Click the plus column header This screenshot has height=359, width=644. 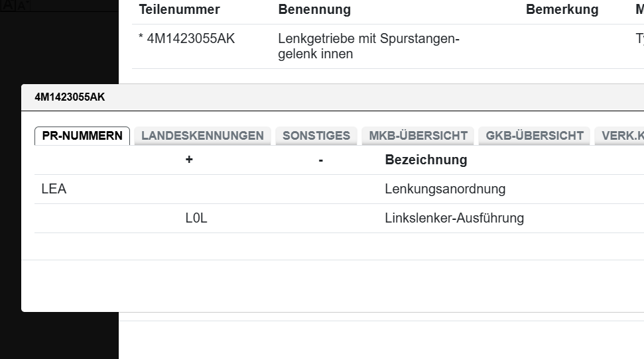(189, 160)
